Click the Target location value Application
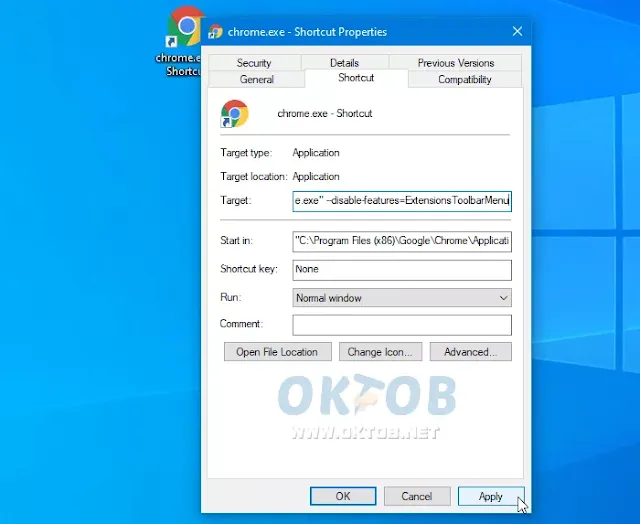The image size is (640, 524). click(316, 176)
